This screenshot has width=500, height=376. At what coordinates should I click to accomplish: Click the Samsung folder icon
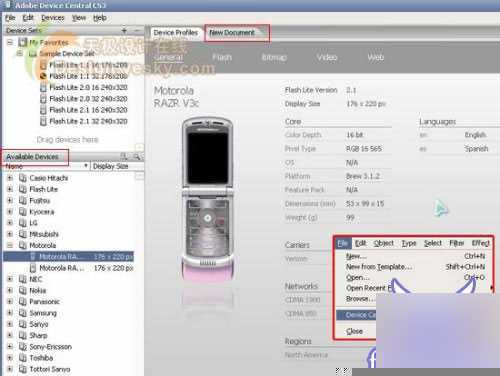[23, 313]
